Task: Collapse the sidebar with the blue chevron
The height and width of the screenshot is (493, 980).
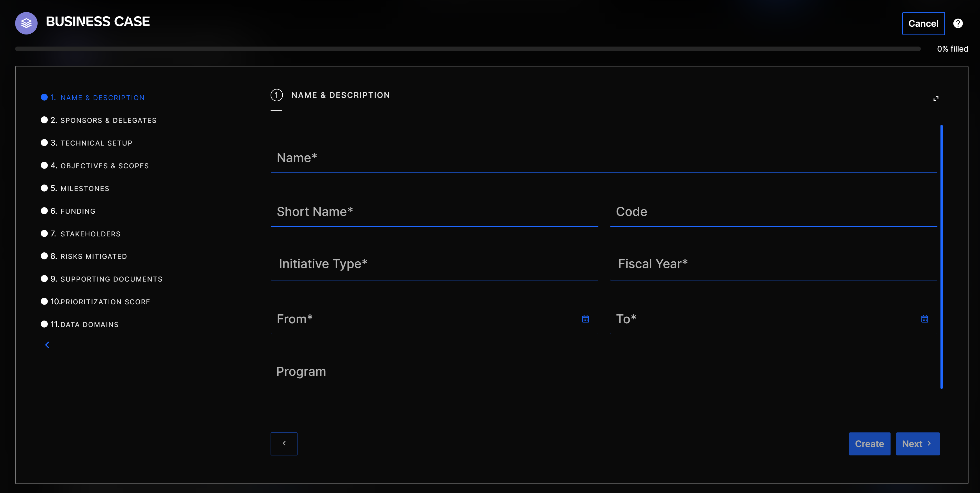Action: click(47, 345)
